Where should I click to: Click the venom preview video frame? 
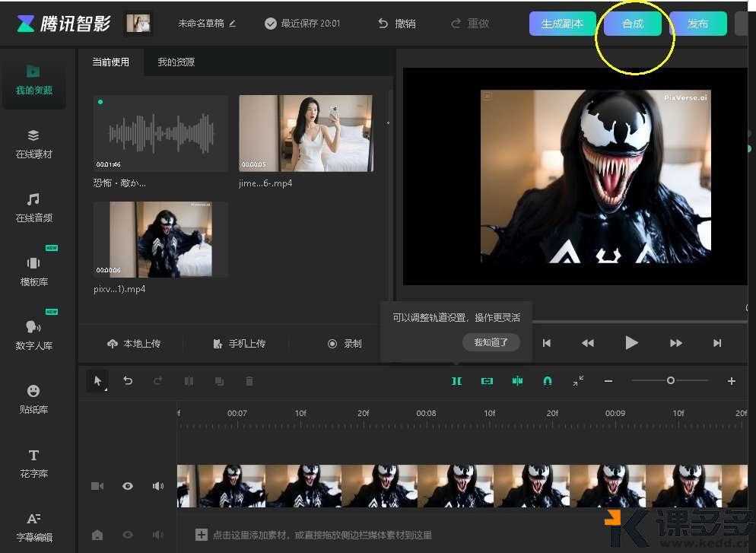coord(596,176)
